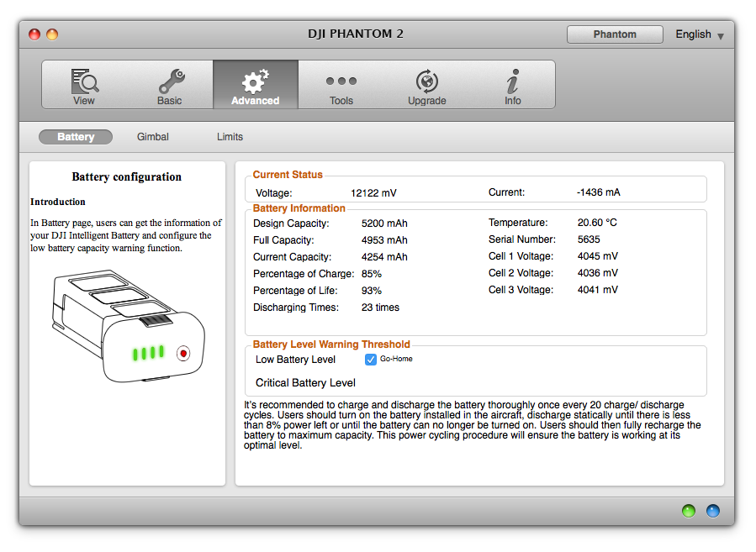
Task: Click the green status indicator light
Action: 689,511
